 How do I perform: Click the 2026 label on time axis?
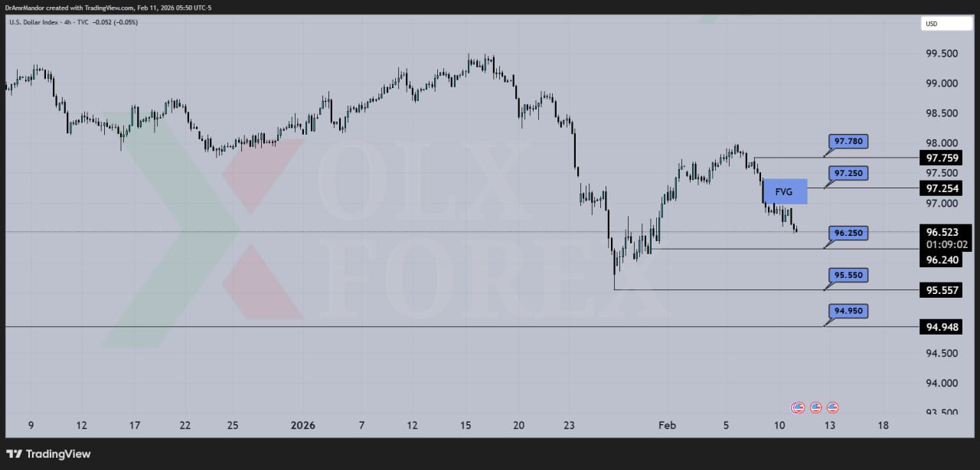tap(302, 425)
